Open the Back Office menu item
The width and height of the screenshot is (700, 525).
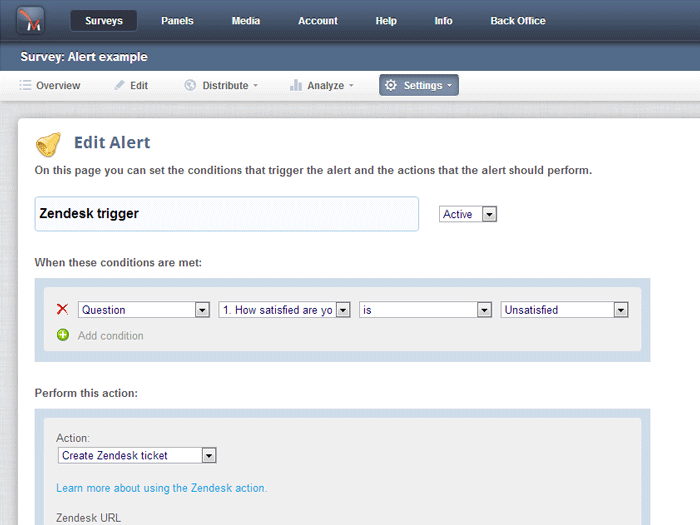pyautogui.click(x=518, y=21)
